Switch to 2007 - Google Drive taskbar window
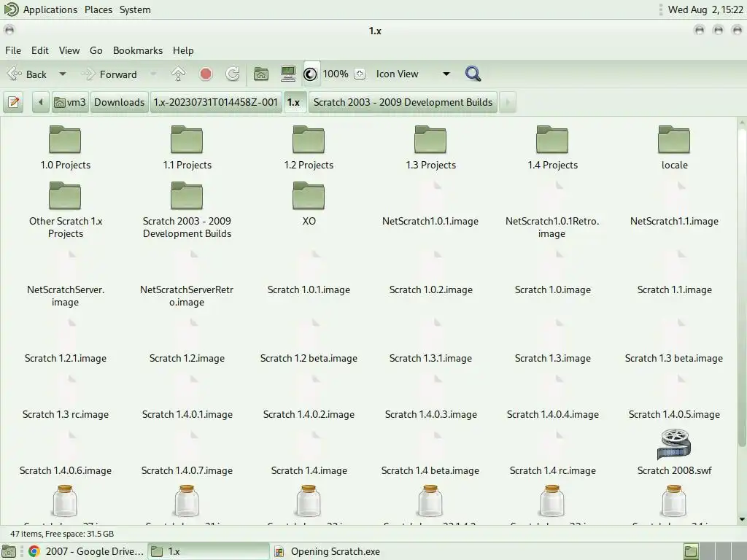 click(86, 551)
